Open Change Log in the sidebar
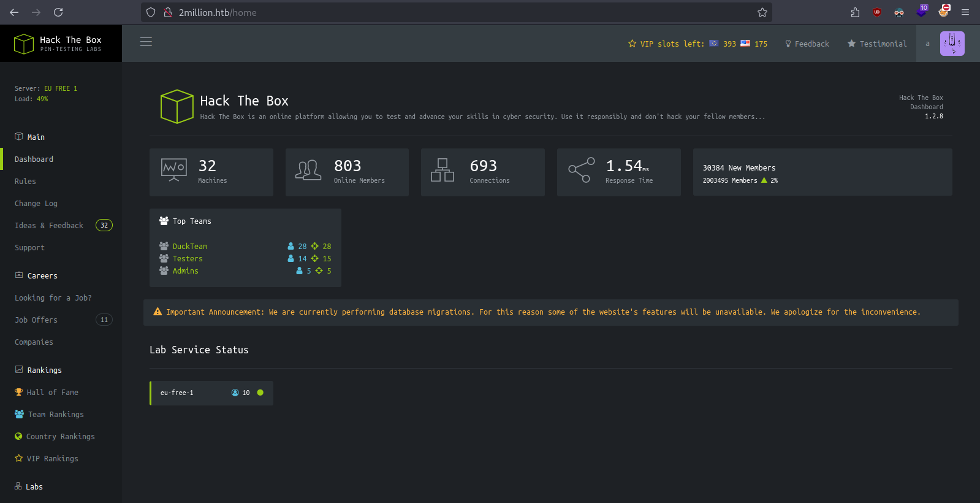The height and width of the screenshot is (503, 980). (36, 203)
